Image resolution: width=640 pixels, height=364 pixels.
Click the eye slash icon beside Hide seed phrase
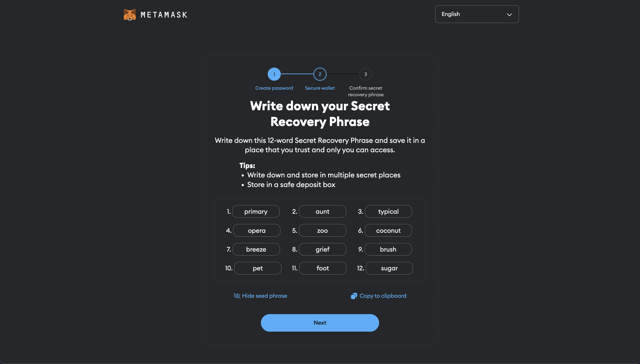(x=237, y=296)
